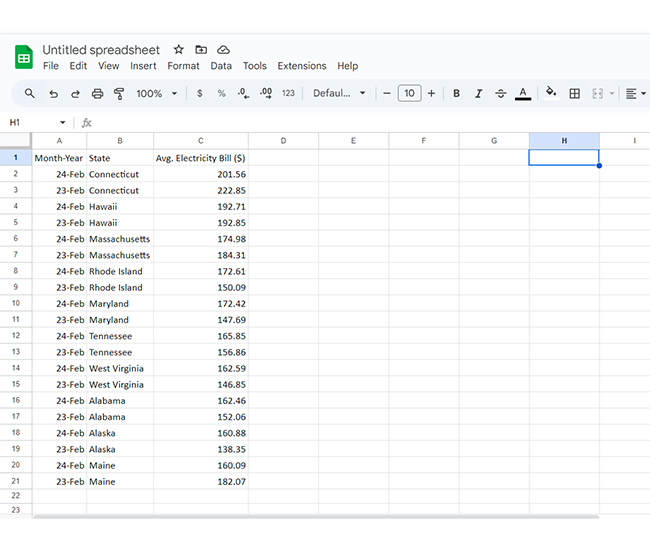This screenshot has height=550, width=650.
Task: Click the Google Sheets home logo
Action: 24,57
